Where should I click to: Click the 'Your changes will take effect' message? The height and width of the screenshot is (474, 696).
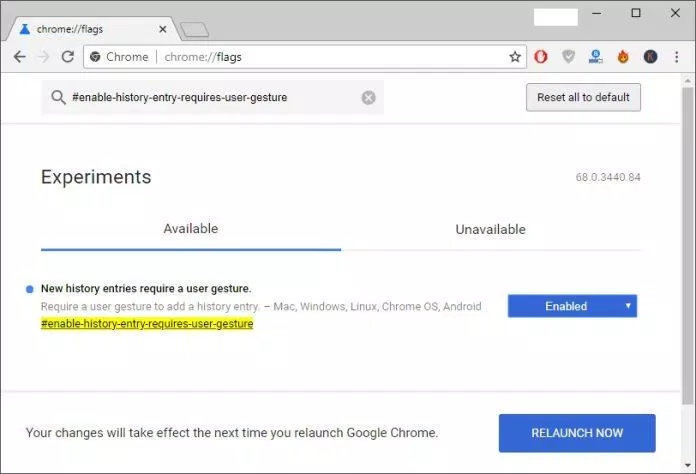coord(232,433)
